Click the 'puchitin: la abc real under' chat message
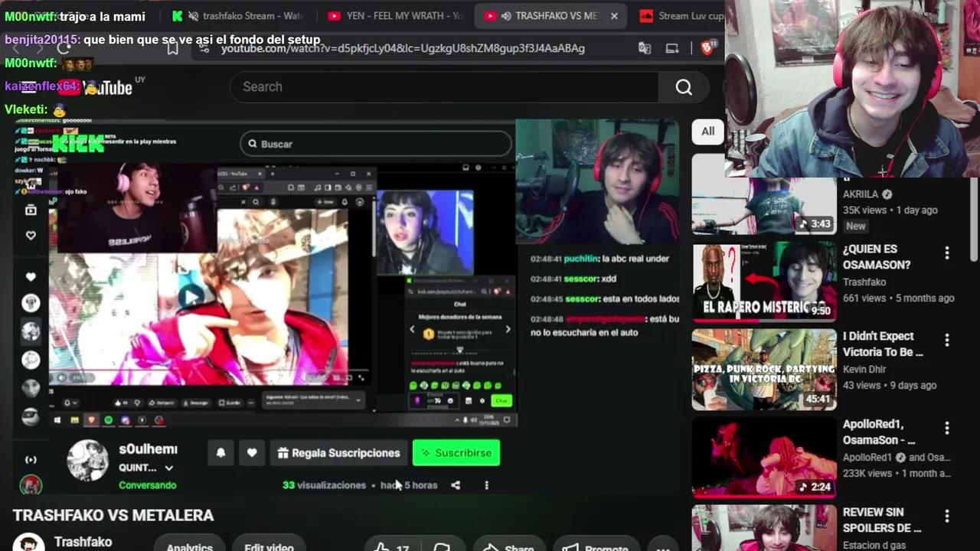Image resolution: width=980 pixels, height=551 pixels. click(599, 259)
